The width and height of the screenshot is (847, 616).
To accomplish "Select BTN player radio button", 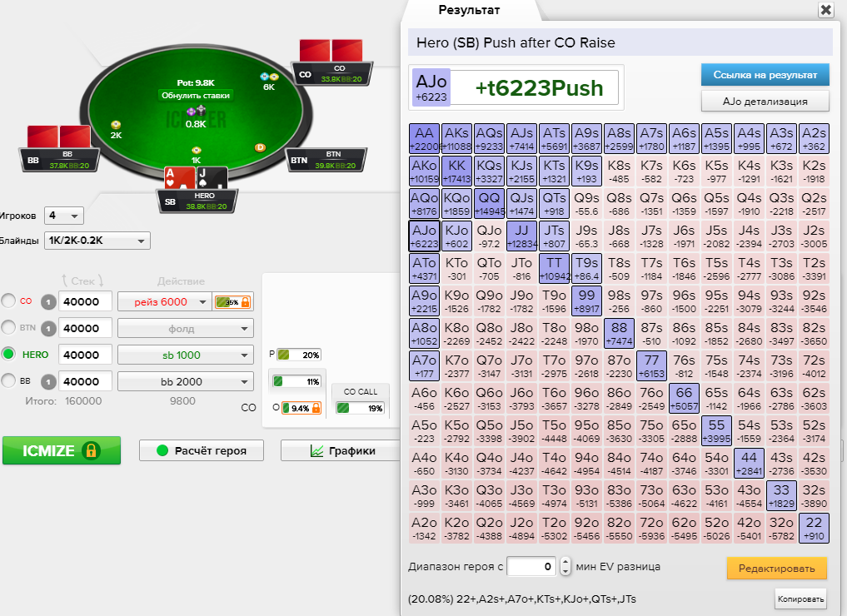I will tap(8, 327).
